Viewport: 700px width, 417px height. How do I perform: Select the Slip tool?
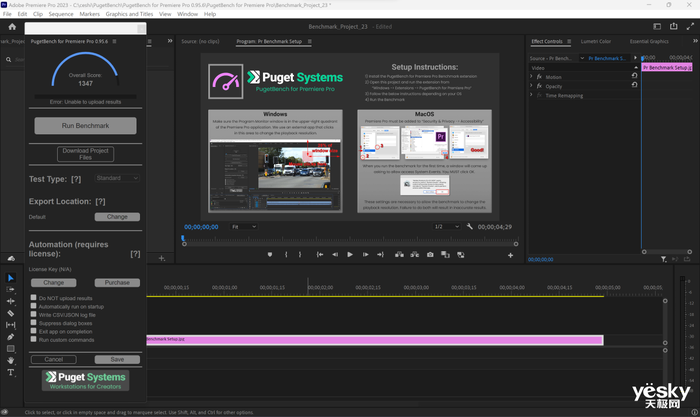click(x=11, y=325)
